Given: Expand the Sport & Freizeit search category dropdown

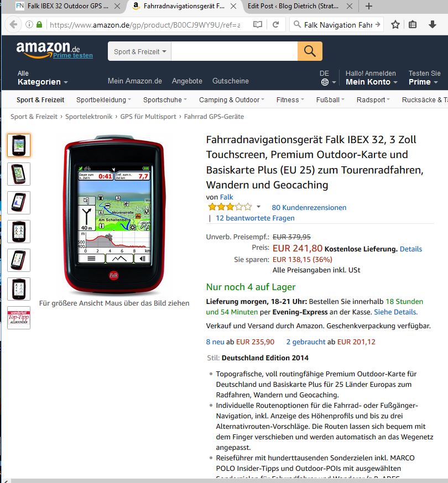Looking at the screenshot, I should pyautogui.click(x=140, y=51).
